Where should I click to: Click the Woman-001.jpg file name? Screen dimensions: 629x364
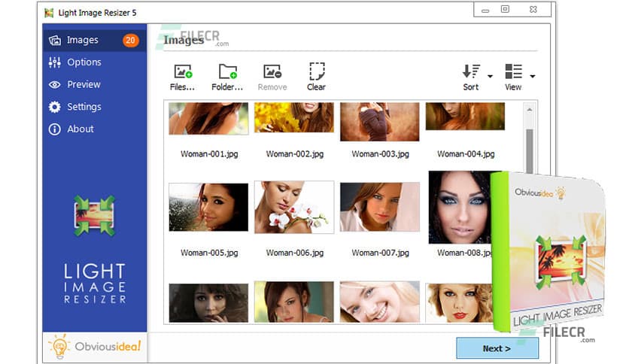pyautogui.click(x=209, y=154)
